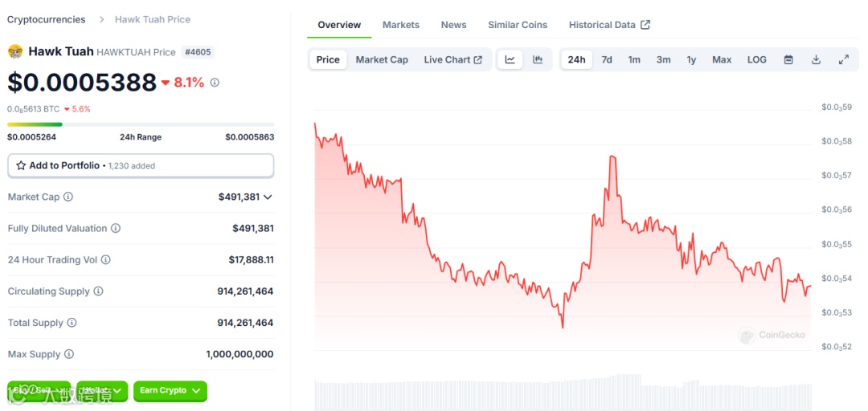Toggle LOG scale on chart
The width and height of the screenshot is (868, 411).
[757, 59]
